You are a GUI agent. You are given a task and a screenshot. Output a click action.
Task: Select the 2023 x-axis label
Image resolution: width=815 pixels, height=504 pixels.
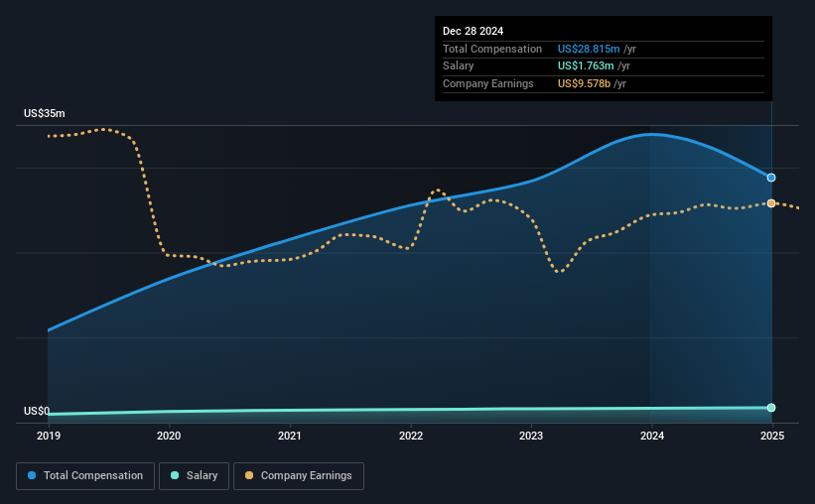531,436
